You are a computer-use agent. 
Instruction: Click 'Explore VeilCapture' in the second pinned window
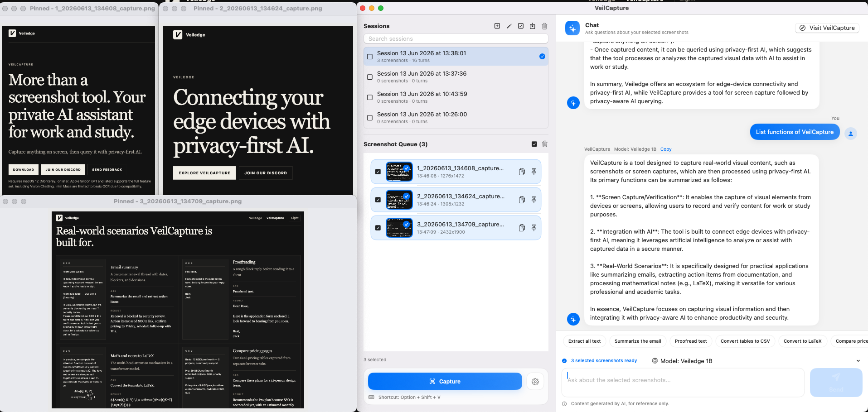(x=204, y=173)
